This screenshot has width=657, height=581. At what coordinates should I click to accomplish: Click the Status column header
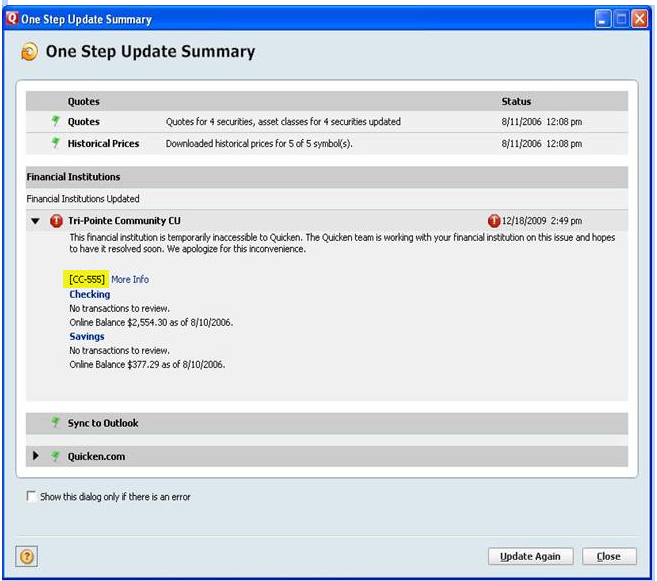516,101
